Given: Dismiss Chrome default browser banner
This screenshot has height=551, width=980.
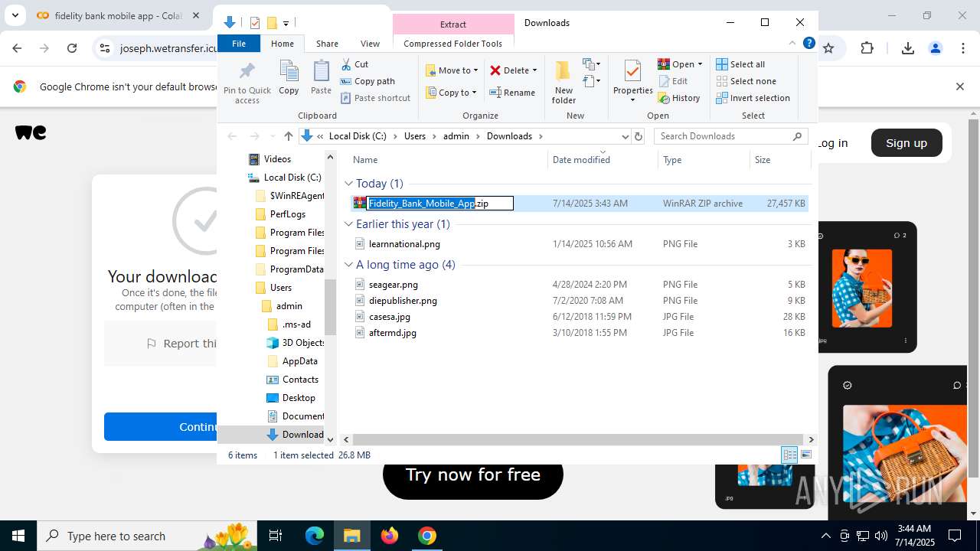Looking at the screenshot, I should (x=959, y=86).
